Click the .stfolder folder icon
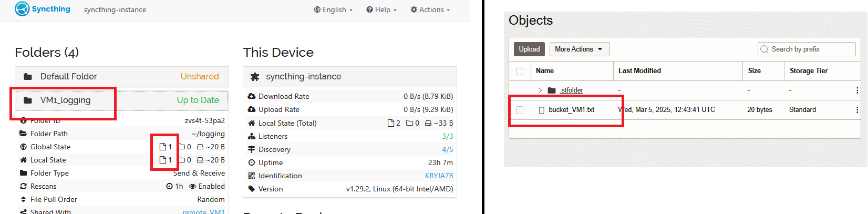This screenshot has height=214, width=868. [552, 90]
